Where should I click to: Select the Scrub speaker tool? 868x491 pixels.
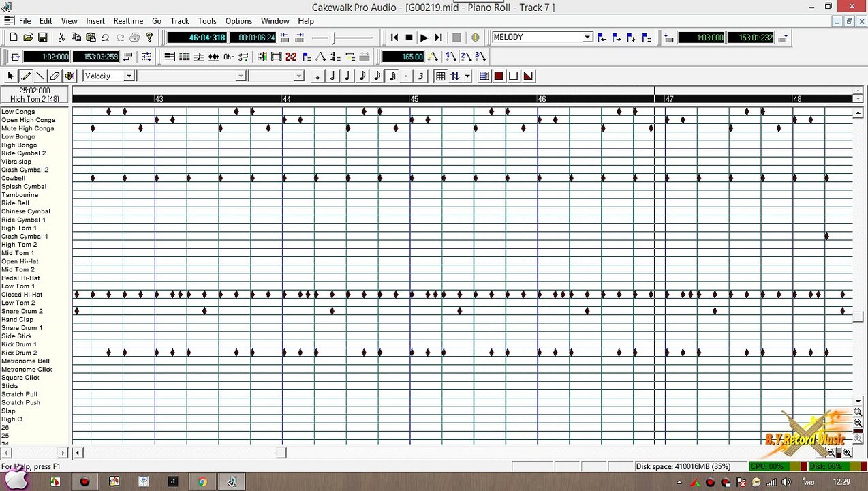[69, 76]
